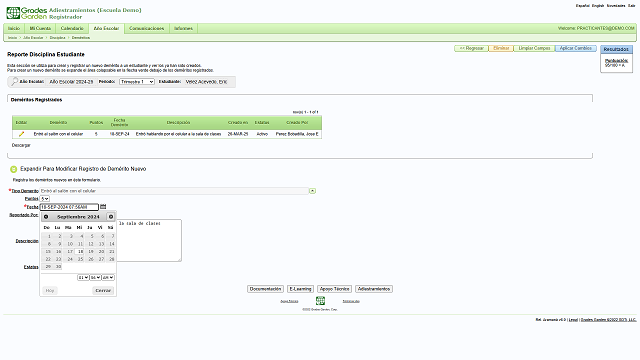Sort table by Demérito column header
Image resolution: width=640 pixels, height=360 pixels.
[x=58, y=122]
